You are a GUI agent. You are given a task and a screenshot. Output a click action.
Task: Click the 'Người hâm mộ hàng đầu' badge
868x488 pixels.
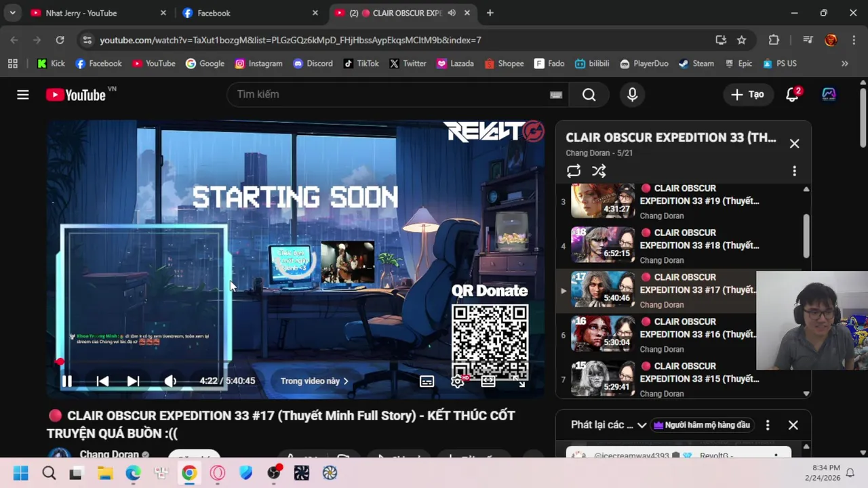click(x=702, y=425)
